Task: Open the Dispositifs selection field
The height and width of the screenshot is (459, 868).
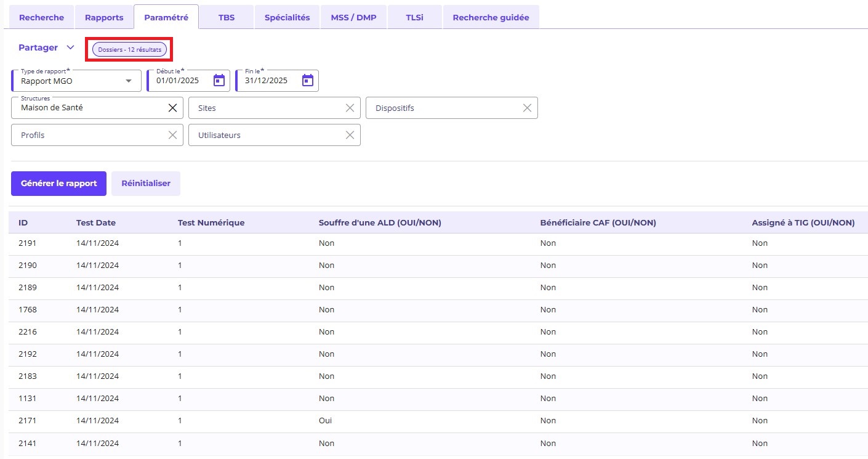Action: click(x=442, y=108)
